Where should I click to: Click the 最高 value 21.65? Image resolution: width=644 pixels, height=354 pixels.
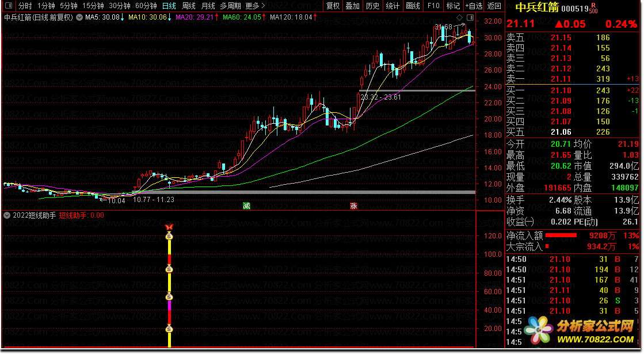point(561,155)
